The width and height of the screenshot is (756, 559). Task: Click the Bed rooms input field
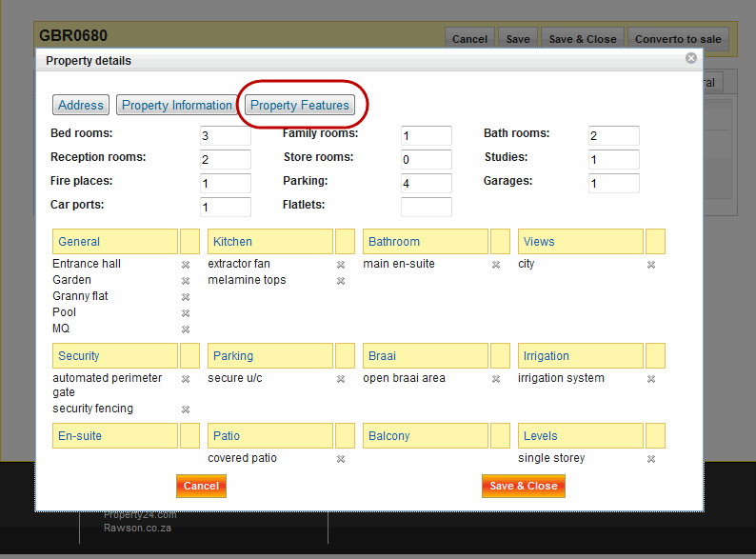tap(225, 136)
